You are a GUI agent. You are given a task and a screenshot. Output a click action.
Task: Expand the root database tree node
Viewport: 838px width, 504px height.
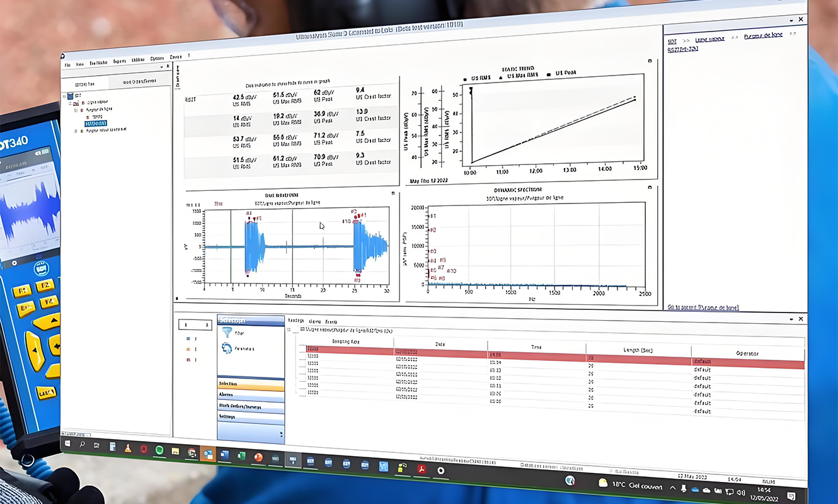click(64, 96)
